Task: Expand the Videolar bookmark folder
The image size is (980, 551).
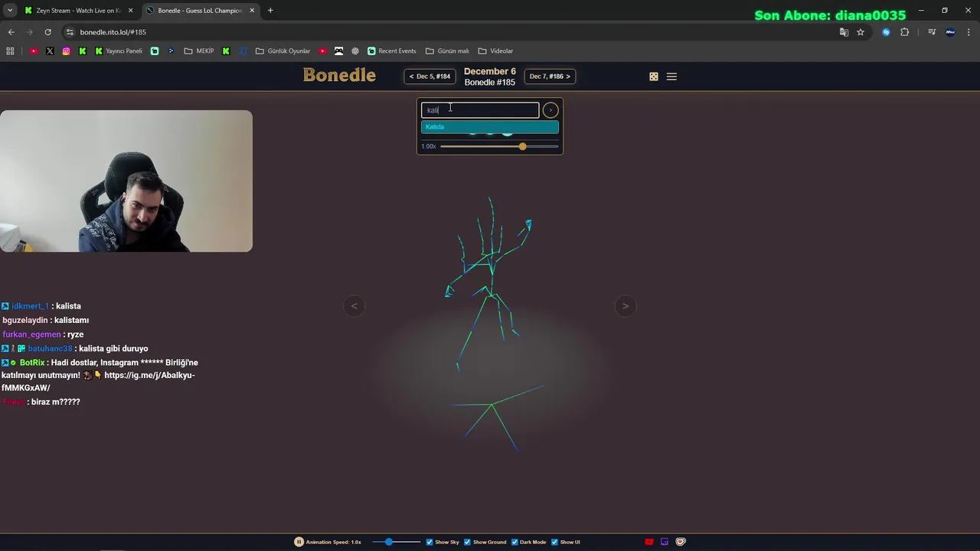Action: 495,51
